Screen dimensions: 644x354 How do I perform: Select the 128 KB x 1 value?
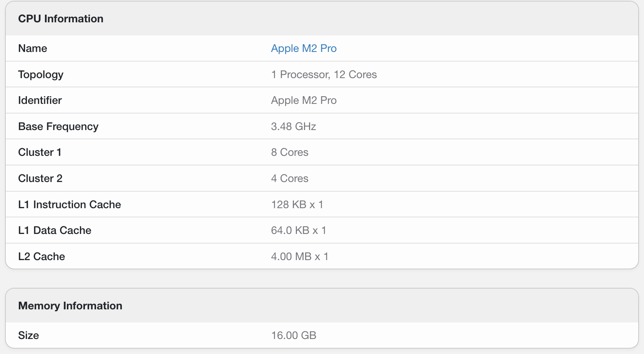coord(297,204)
